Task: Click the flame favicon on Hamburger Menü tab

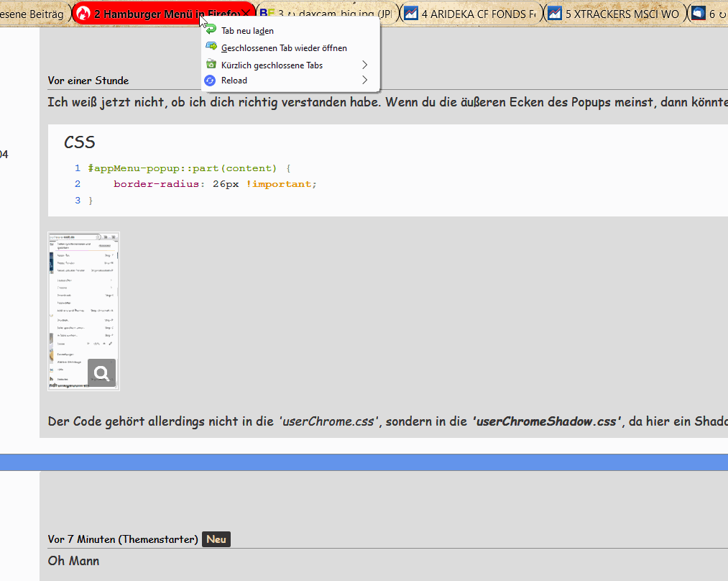Action: point(84,13)
